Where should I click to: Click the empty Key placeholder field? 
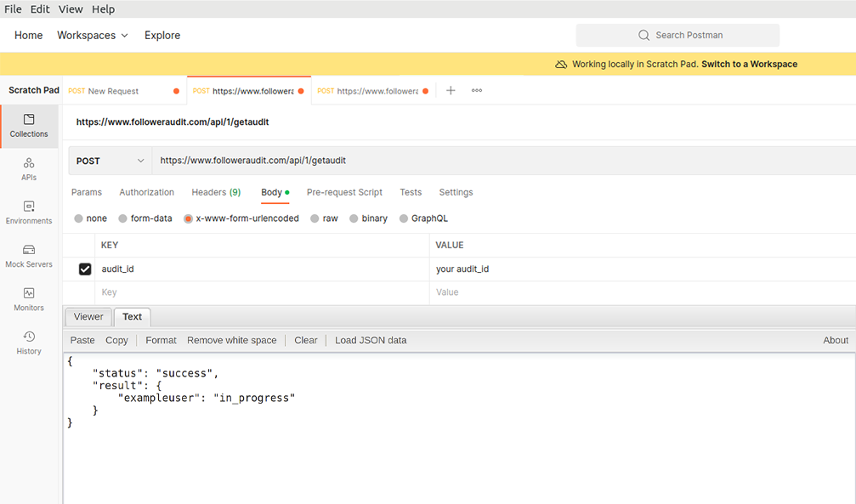tap(262, 292)
